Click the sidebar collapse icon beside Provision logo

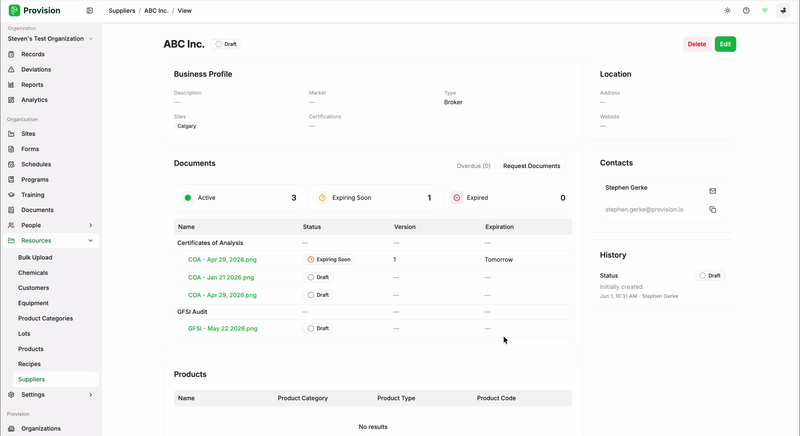90,11
